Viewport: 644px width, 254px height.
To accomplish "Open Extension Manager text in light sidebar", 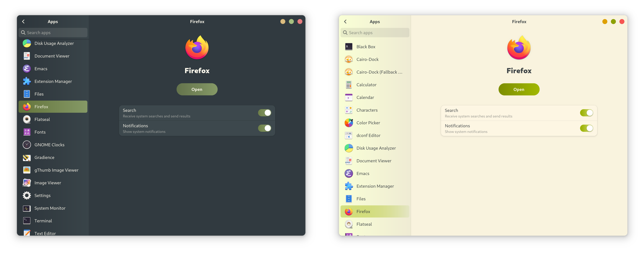I will tap(375, 186).
